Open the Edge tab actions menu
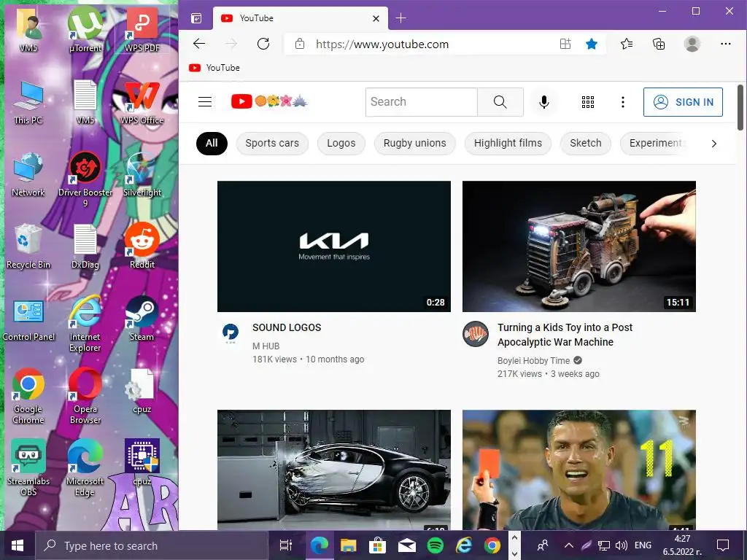747x560 pixels. 196,18
